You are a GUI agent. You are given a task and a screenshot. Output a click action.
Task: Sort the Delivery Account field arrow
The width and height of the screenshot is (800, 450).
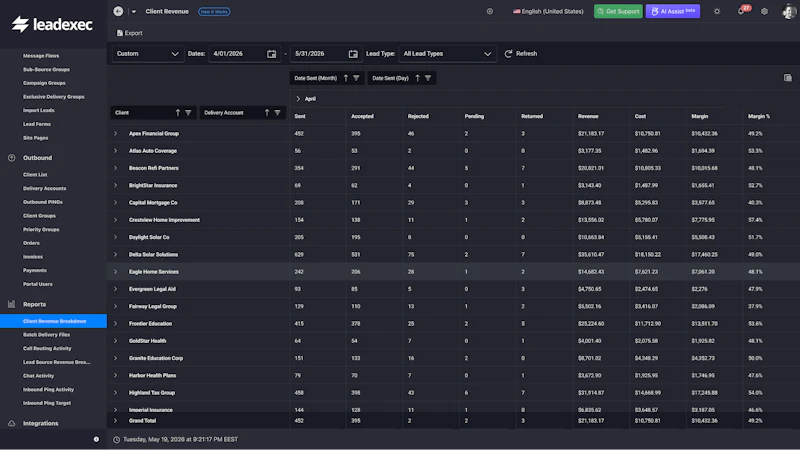[267, 113]
